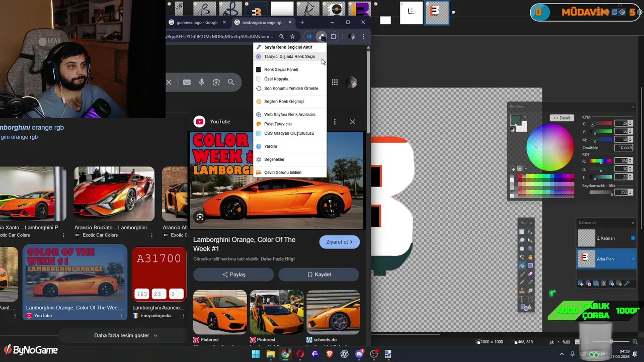Image resolution: width=644 pixels, height=362 pixels.
Task: Adjust the hue R rainbow slider
Action: (601, 161)
